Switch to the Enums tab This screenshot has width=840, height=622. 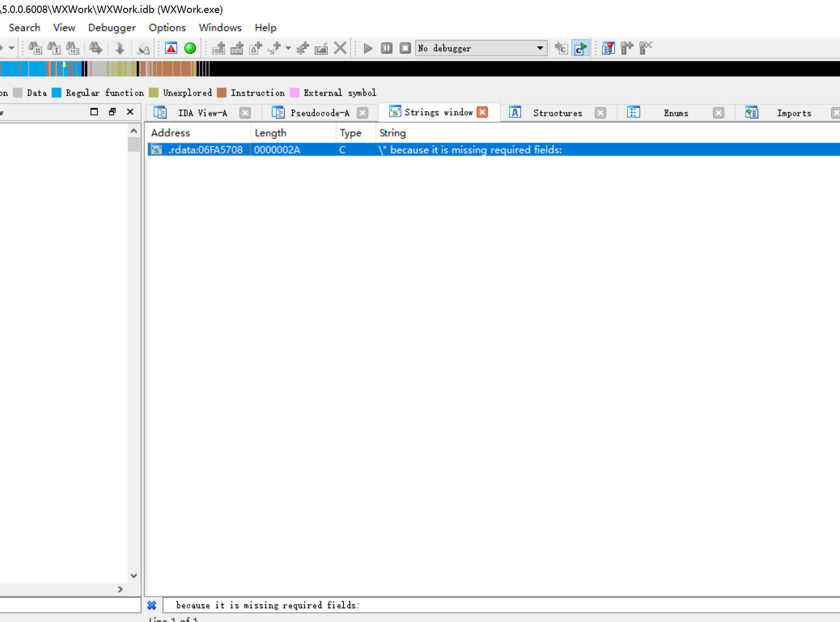point(676,113)
